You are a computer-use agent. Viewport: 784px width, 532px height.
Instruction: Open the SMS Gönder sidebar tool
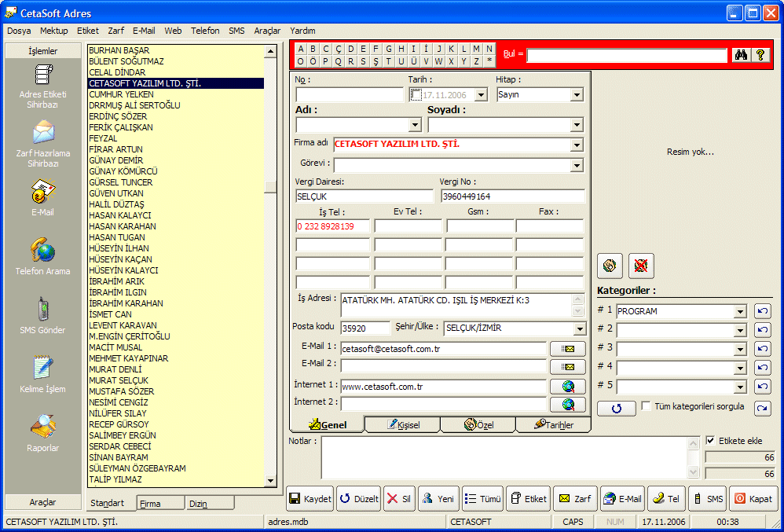tap(43, 315)
